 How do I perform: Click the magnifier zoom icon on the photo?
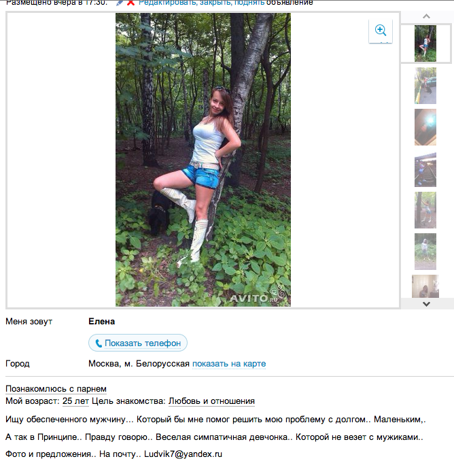pos(380,31)
